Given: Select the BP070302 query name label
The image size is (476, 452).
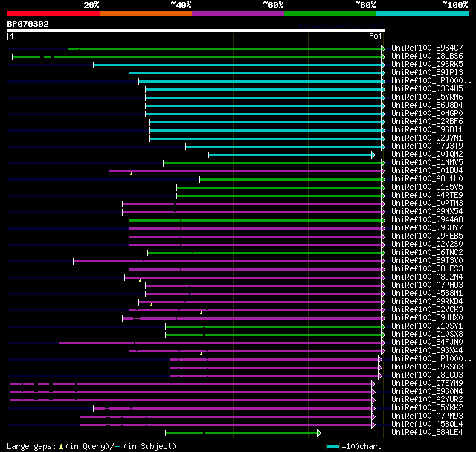Looking at the screenshot, I should point(28,24).
